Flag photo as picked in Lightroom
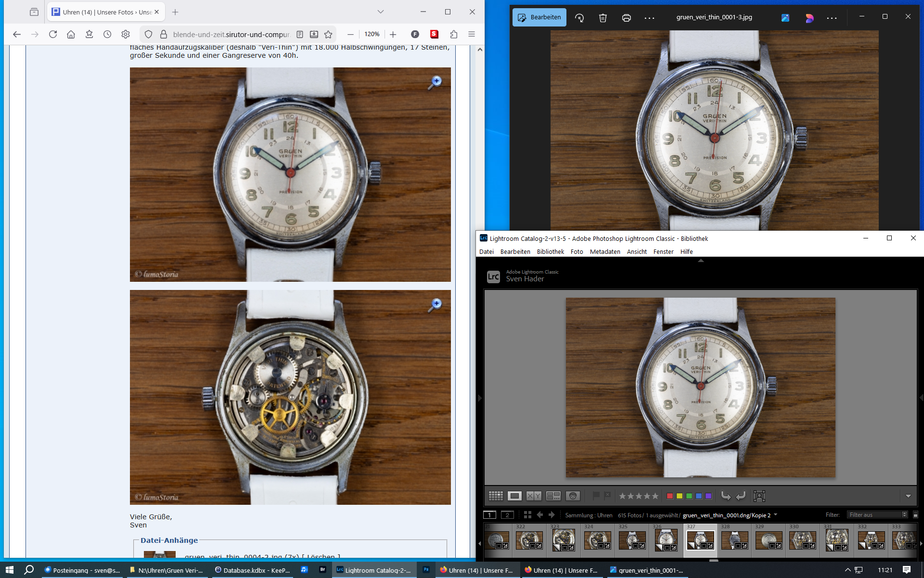 (x=596, y=495)
